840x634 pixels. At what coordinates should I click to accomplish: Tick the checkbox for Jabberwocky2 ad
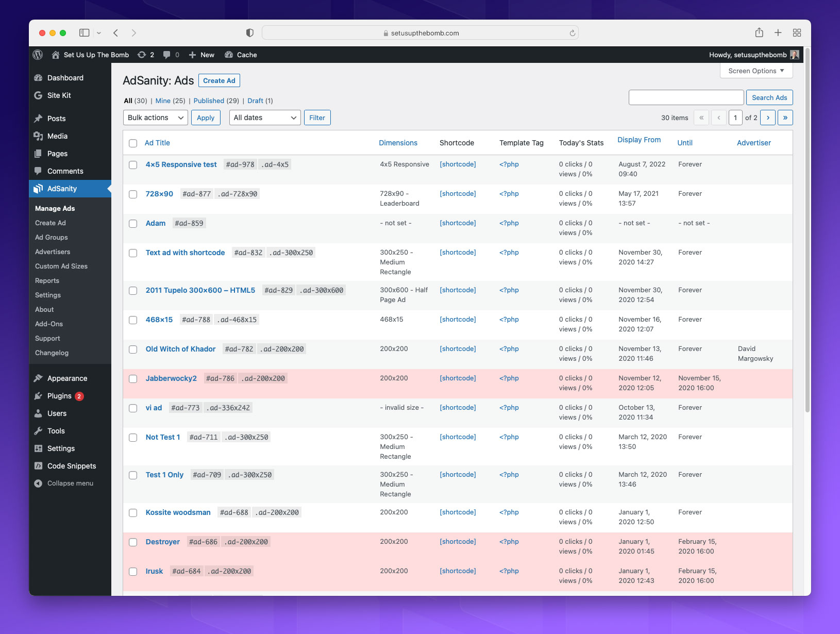click(x=133, y=378)
